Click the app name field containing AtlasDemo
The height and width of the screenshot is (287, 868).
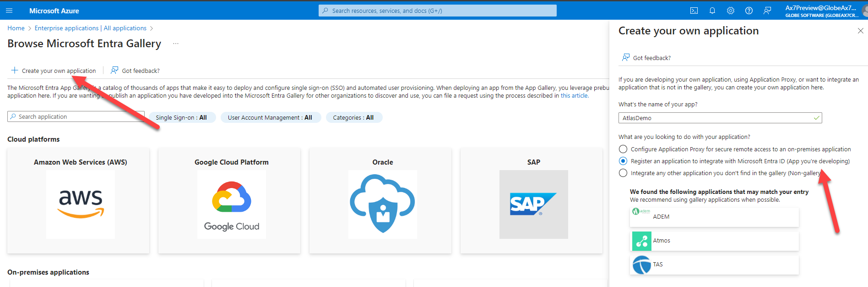coord(720,118)
